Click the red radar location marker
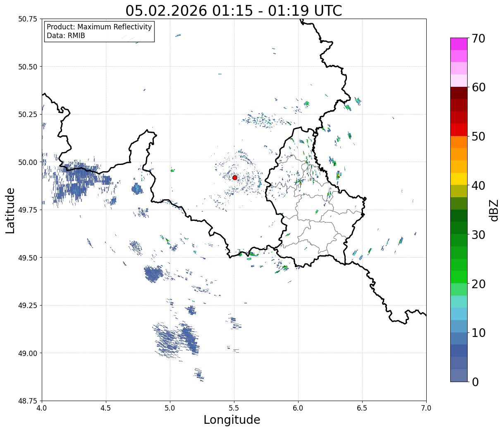Screen dimensions: 504x430 [235, 177]
